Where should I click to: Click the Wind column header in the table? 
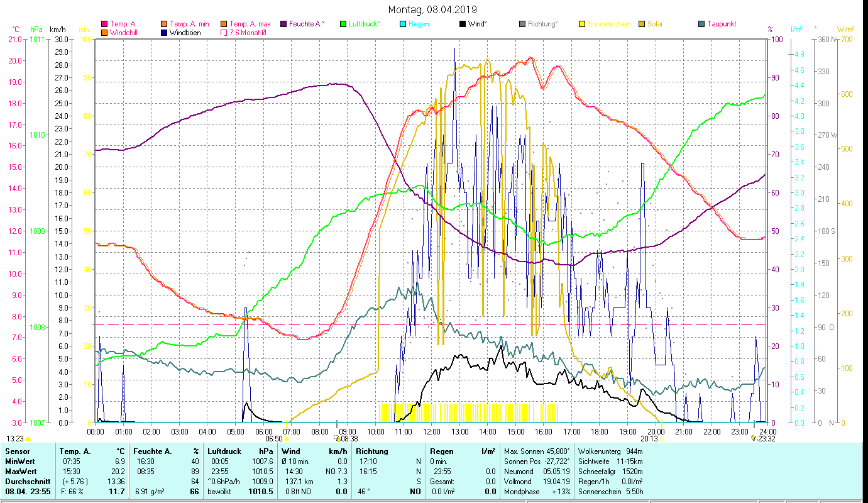tap(291, 451)
